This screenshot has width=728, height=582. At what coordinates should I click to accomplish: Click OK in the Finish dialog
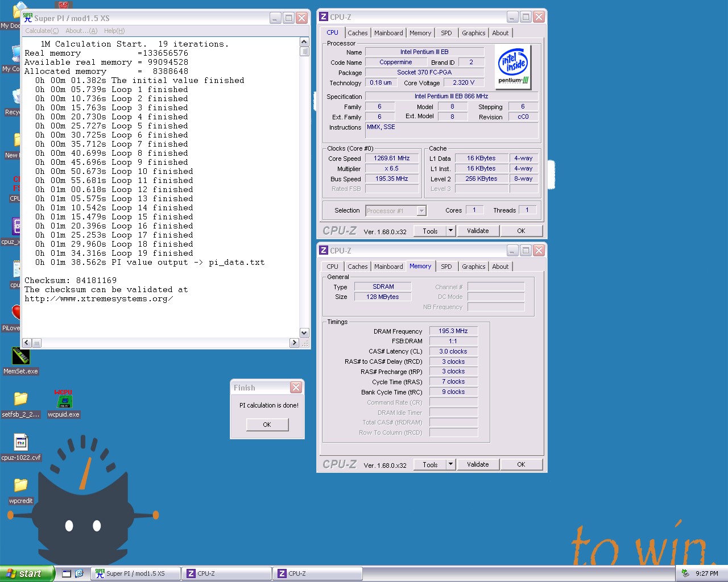pyautogui.click(x=267, y=425)
